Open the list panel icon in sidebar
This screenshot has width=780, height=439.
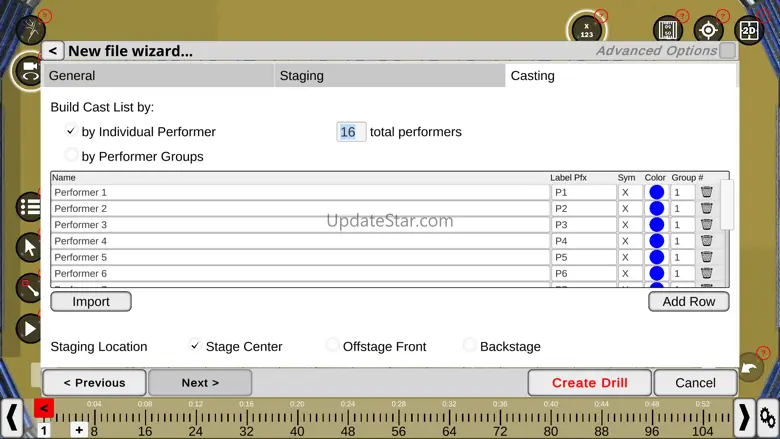[29, 207]
